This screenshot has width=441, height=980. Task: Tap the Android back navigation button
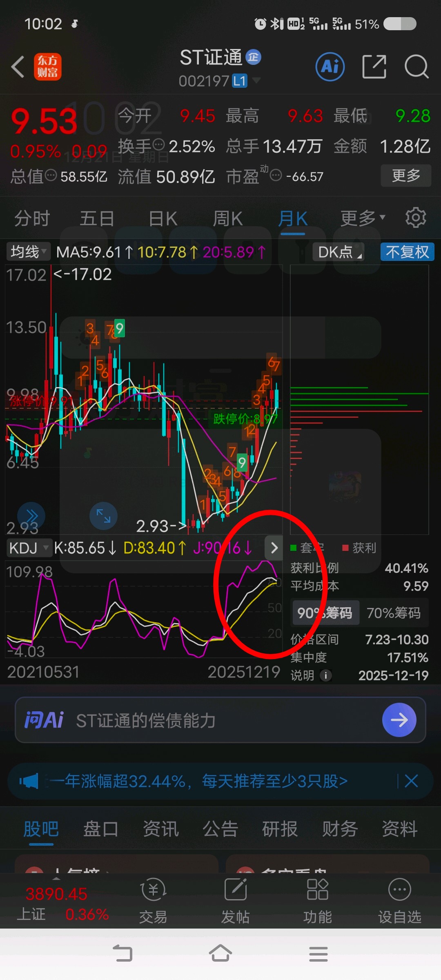coord(122,954)
